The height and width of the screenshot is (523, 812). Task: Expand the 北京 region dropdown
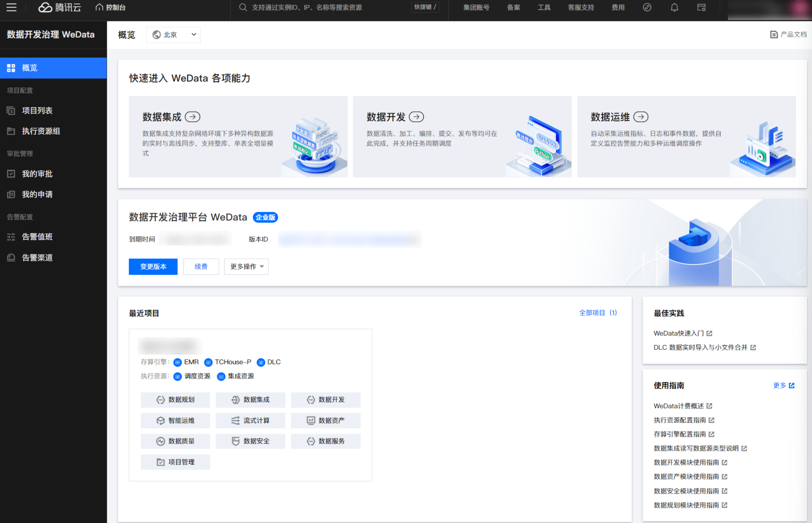(x=174, y=35)
